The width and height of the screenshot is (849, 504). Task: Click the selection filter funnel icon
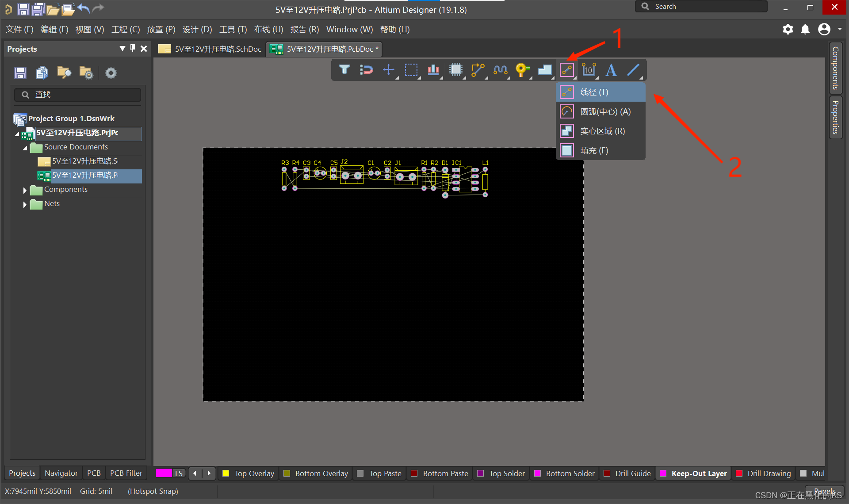[x=344, y=70]
